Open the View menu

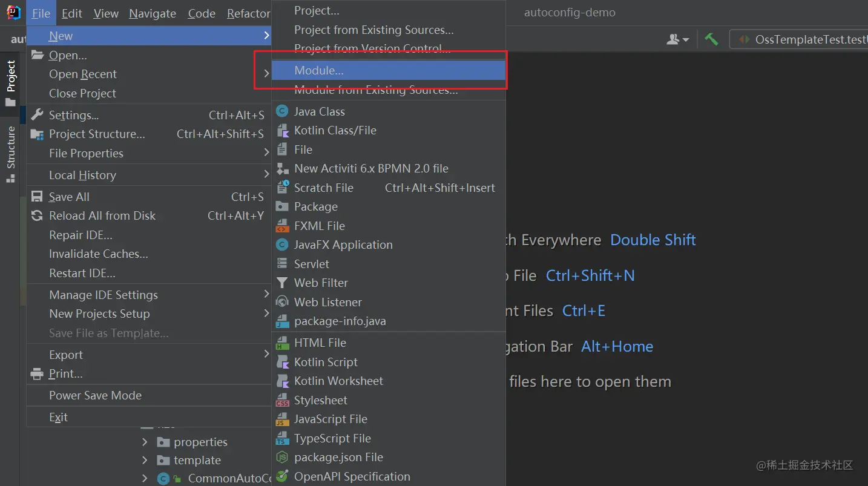[x=106, y=13]
